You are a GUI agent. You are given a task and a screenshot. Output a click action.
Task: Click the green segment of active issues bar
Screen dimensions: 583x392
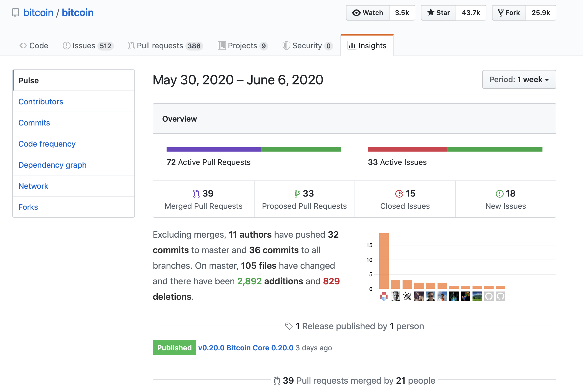495,149
